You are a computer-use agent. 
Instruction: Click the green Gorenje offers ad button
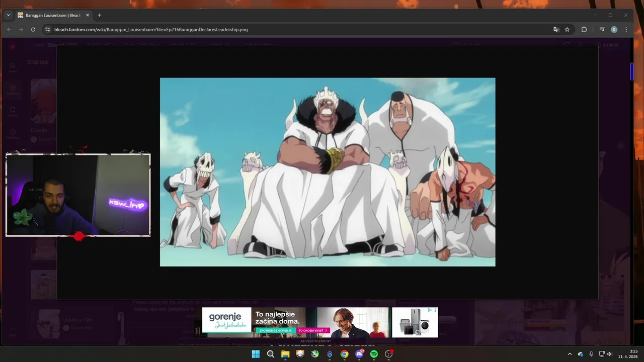[x=275, y=330]
